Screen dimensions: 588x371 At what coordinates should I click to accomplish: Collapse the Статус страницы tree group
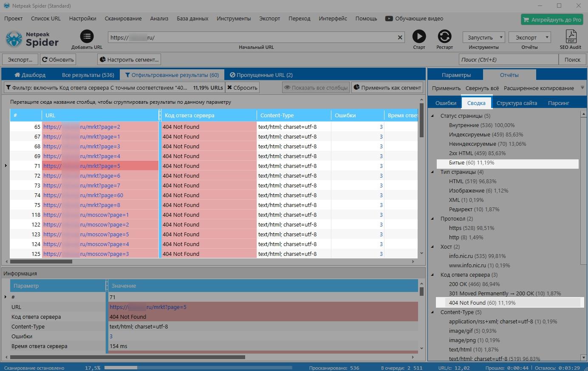pos(433,116)
